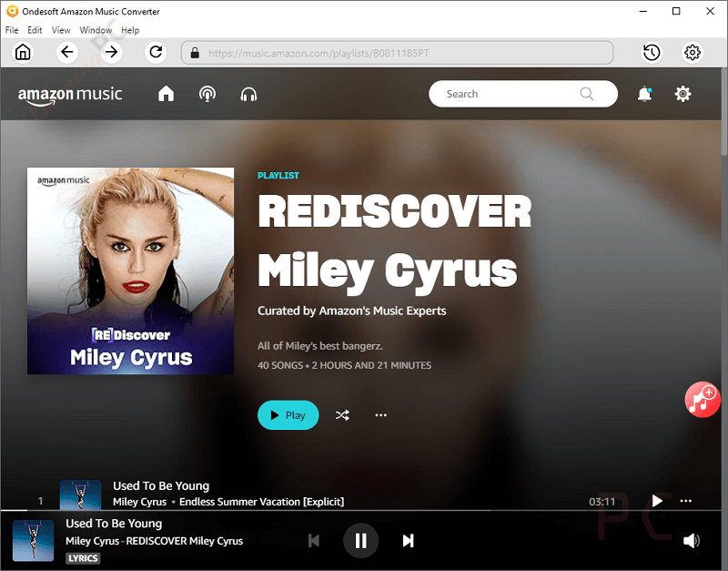Open the REDISCOVER Miley Cyrus cover art

(130, 270)
